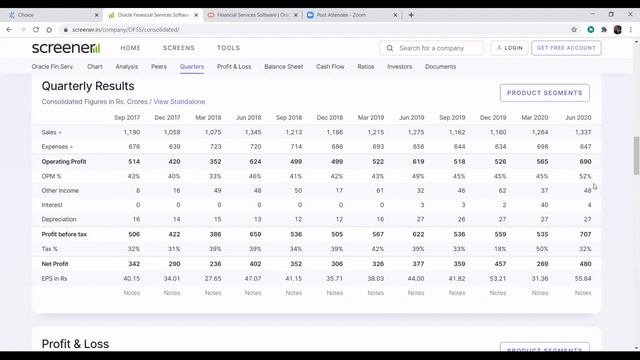The image size is (640, 360).
Task: Open the SCREENS menu
Action: tap(179, 48)
